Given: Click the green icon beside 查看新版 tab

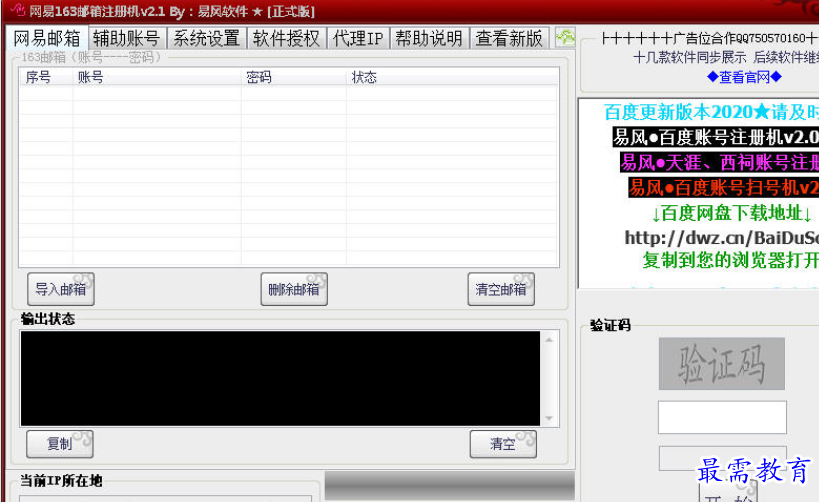Looking at the screenshot, I should point(565,38).
